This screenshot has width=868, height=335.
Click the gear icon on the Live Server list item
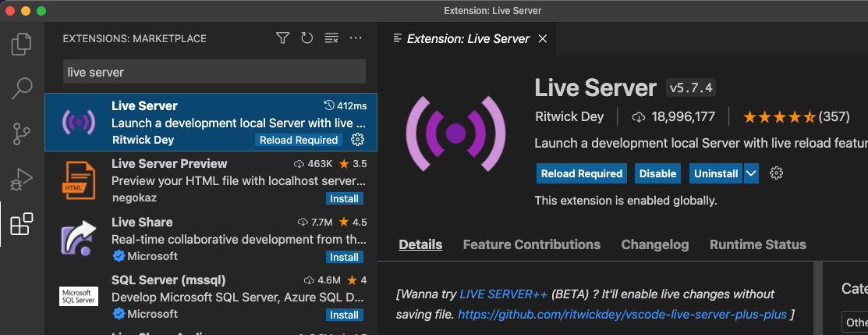coord(358,140)
